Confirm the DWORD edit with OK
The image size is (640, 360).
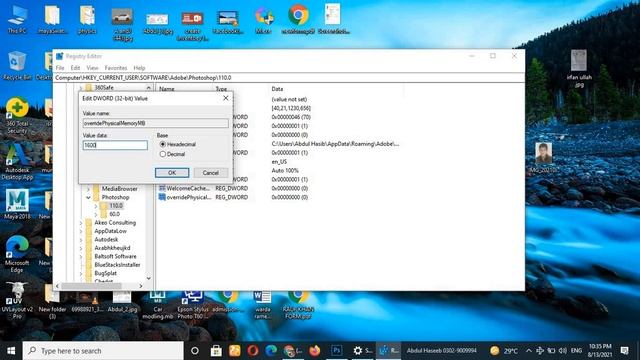(x=172, y=173)
